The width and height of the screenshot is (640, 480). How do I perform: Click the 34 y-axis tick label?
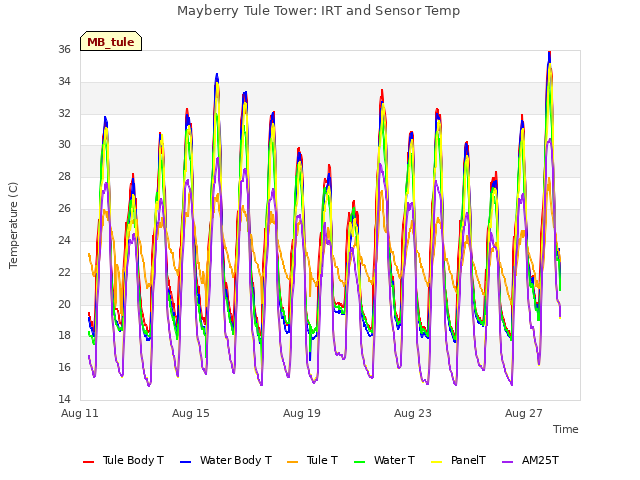[x=64, y=81]
